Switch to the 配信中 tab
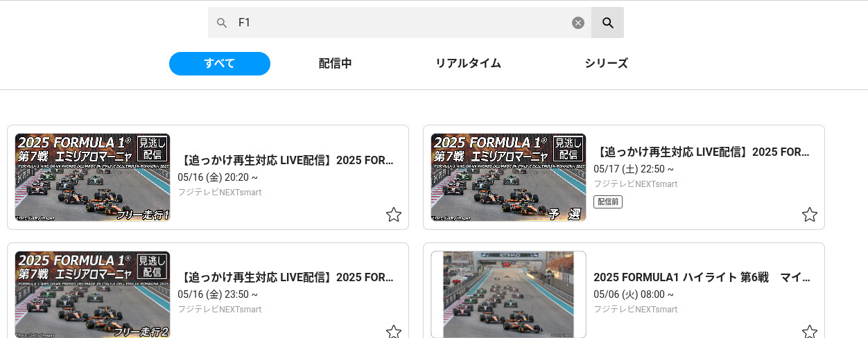This screenshot has height=338, width=868. pyautogui.click(x=336, y=64)
